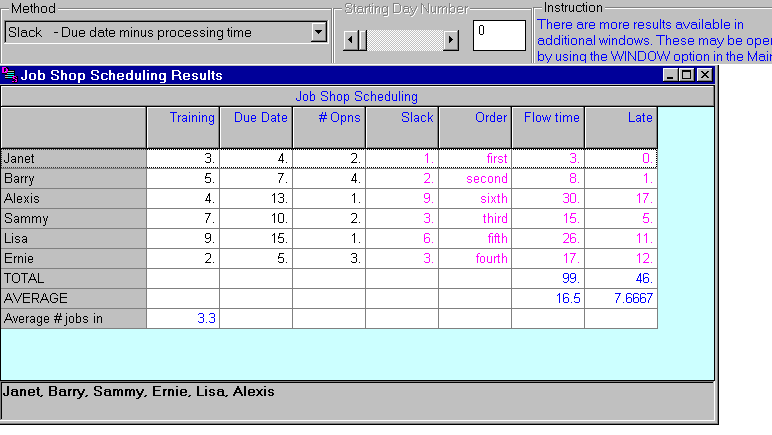772x435 pixels.
Task: Click the Job Shop Scheduling table title
Action: 357,97
